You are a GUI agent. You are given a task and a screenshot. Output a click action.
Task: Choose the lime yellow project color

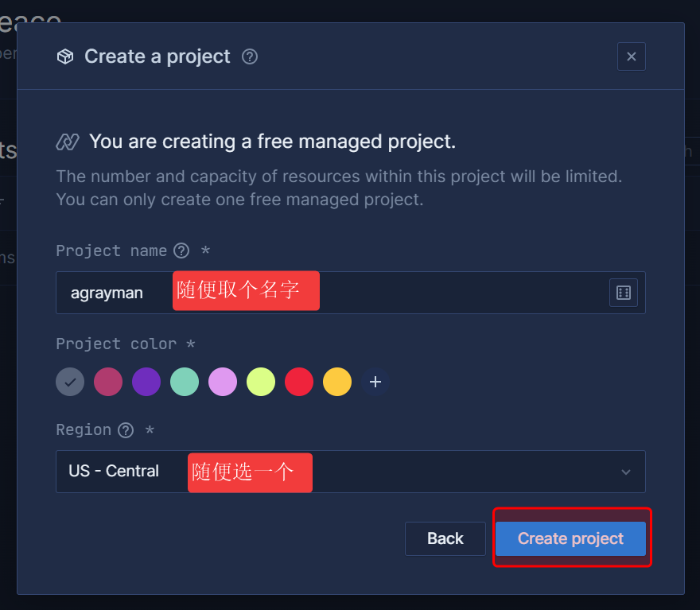261,383
